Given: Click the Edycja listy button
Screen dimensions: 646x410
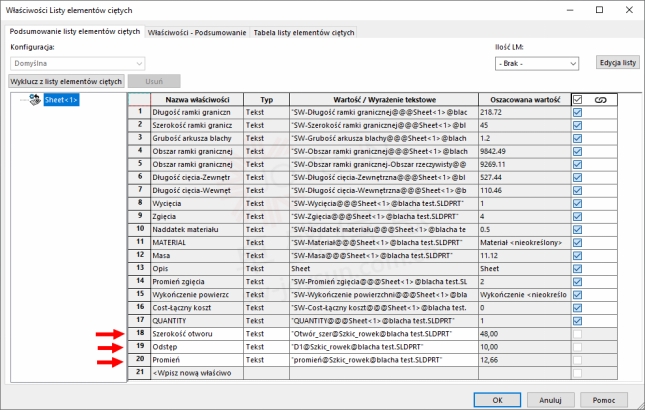Looking at the screenshot, I should [618, 63].
